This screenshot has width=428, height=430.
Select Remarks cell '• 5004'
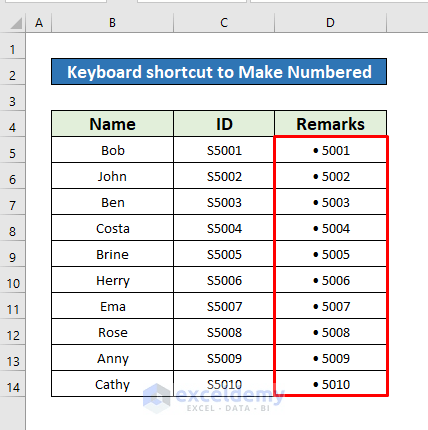click(330, 228)
